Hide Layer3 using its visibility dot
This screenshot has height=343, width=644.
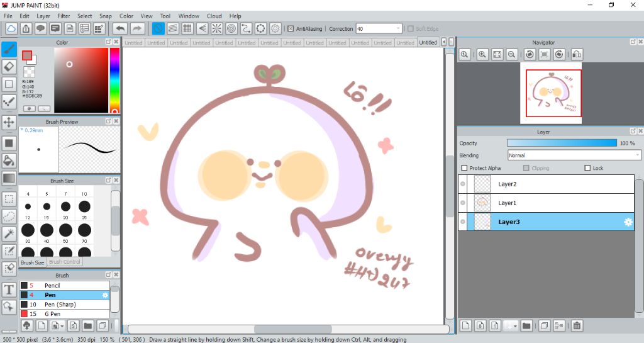[x=463, y=222]
